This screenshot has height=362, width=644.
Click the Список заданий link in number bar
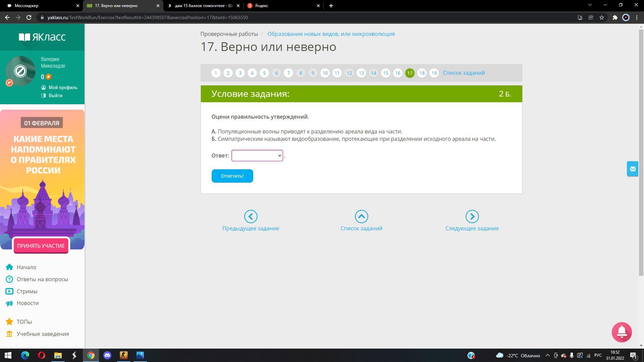click(464, 73)
